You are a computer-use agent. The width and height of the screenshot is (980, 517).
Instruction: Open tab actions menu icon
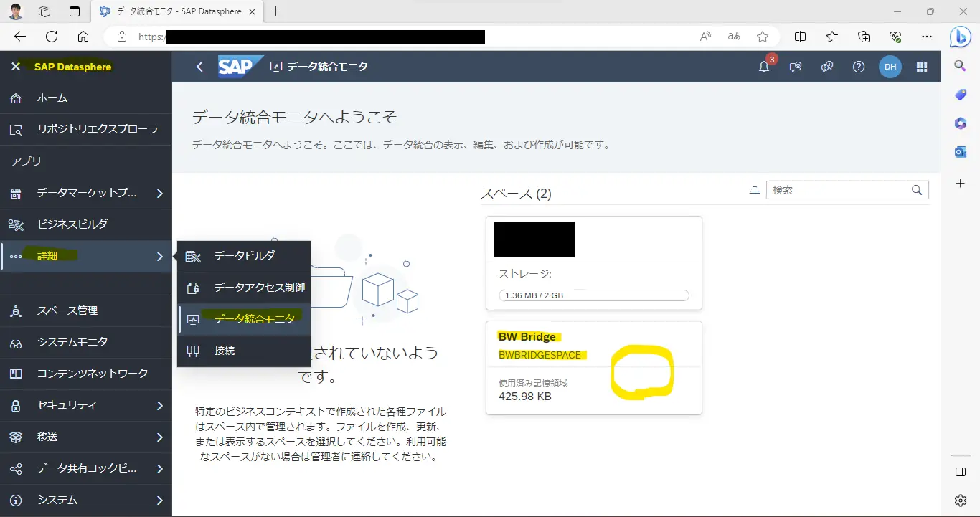[x=75, y=11]
